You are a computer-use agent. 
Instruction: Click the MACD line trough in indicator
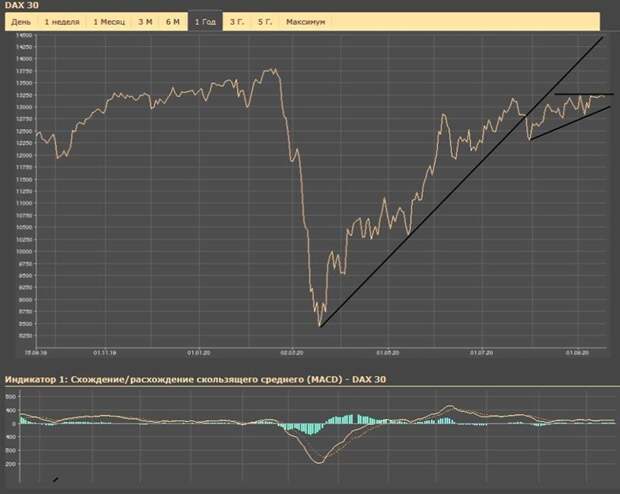tap(319, 462)
